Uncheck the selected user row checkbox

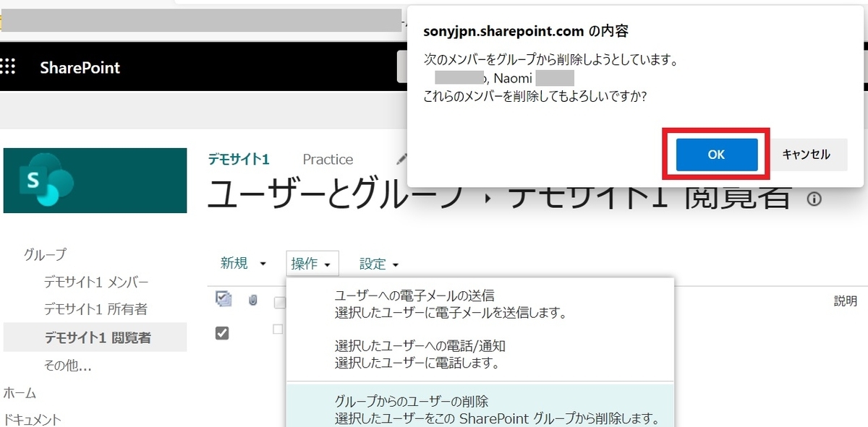(x=222, y=333)
